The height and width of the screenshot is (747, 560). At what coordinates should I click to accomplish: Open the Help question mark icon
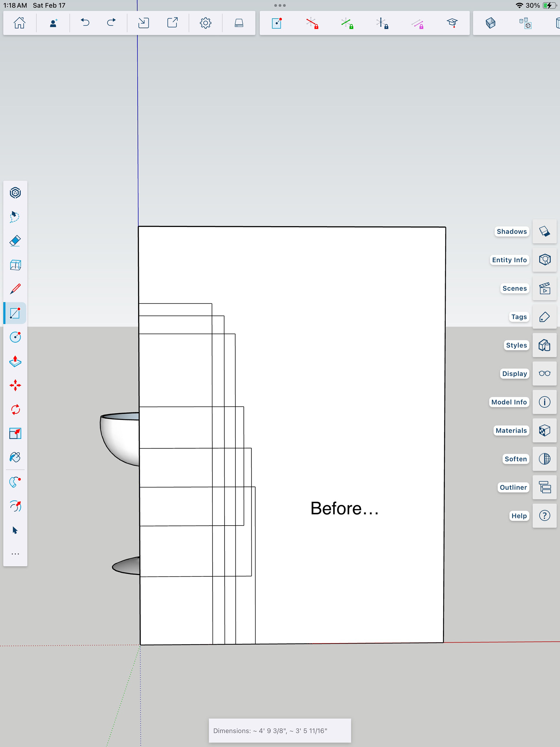click(545, 516)
